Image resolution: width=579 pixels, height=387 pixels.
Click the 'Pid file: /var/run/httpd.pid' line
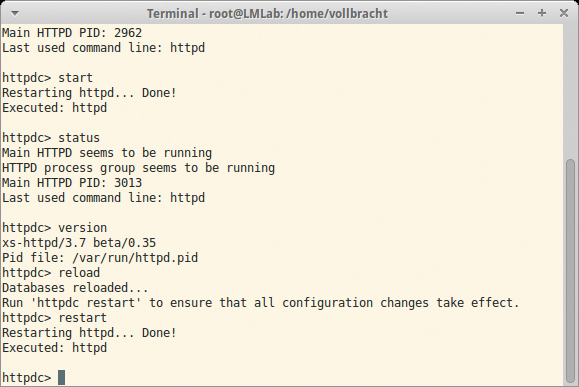click(x=100, y=257)
